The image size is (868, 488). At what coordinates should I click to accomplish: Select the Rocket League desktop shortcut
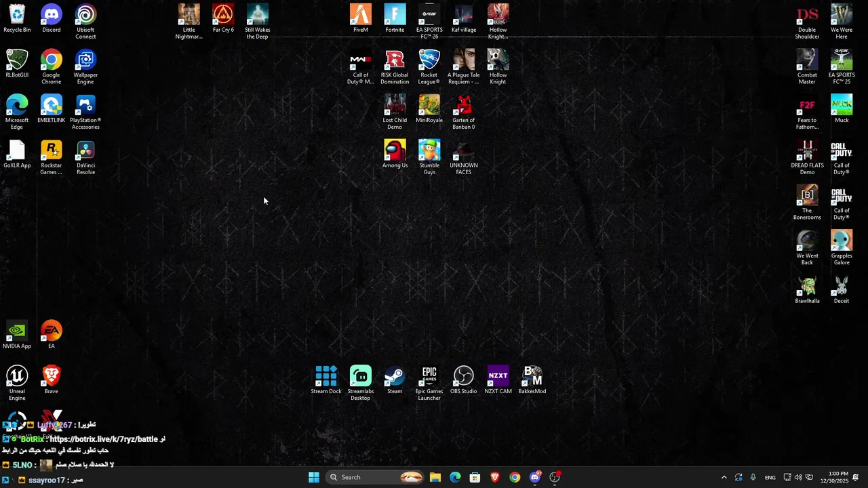click(x=429, y=67)
